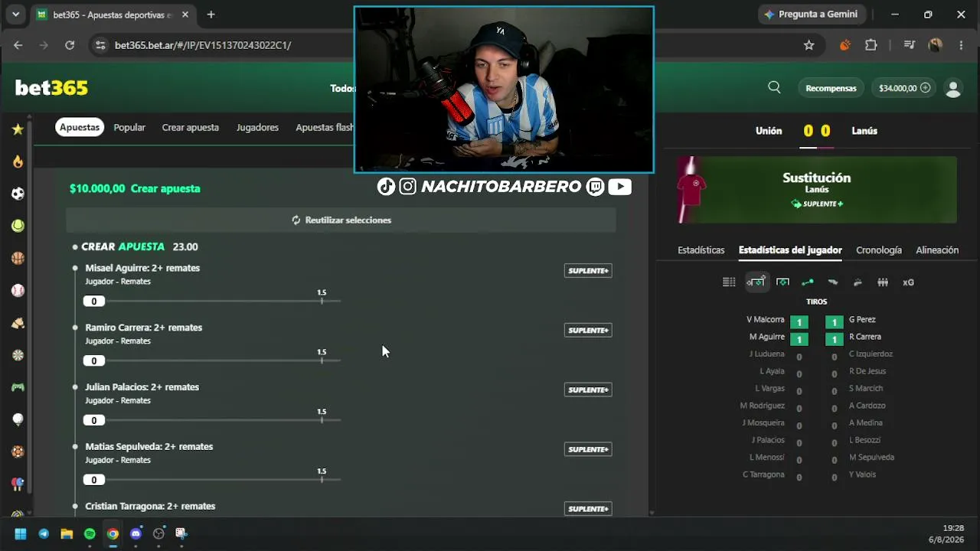The height and width of the screenshot is (551, 980).
Task: Open the Estadísticas tab
Action: click(x=701, y=250)
